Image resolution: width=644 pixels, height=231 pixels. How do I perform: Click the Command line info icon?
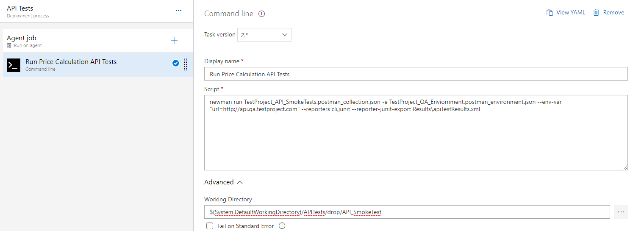tap(261, 14)
